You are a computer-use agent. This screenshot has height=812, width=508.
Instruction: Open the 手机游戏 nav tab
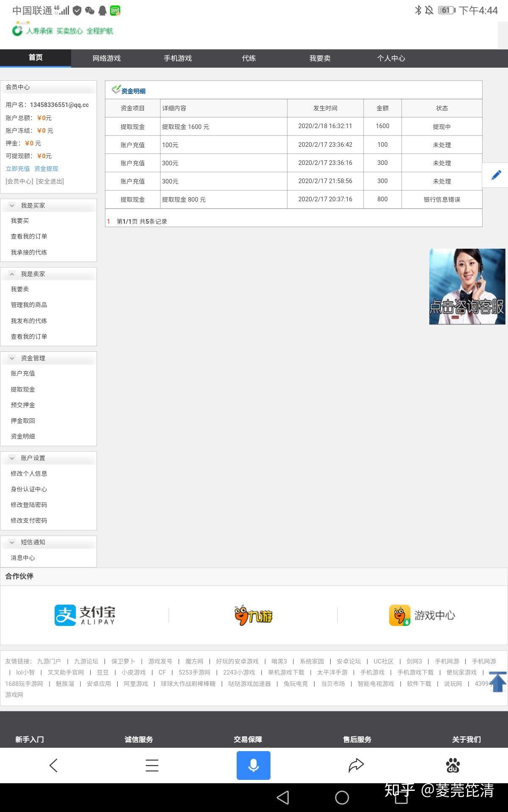[178, 58]
